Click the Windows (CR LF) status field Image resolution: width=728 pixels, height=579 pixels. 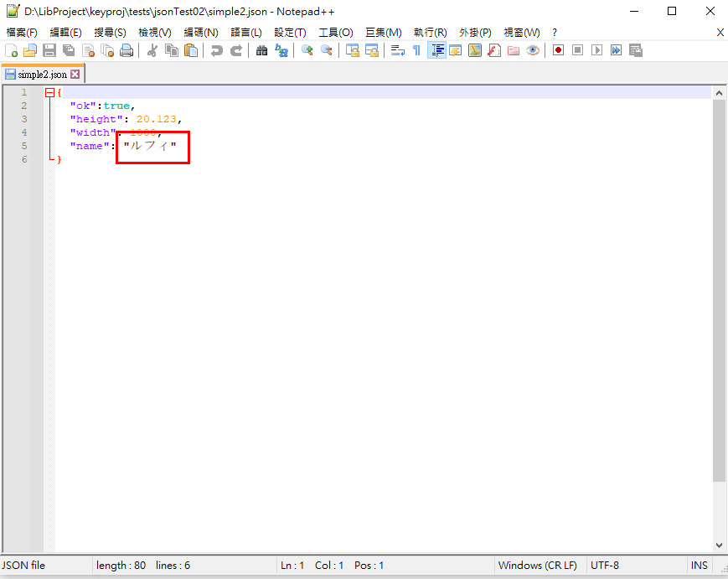537,565
